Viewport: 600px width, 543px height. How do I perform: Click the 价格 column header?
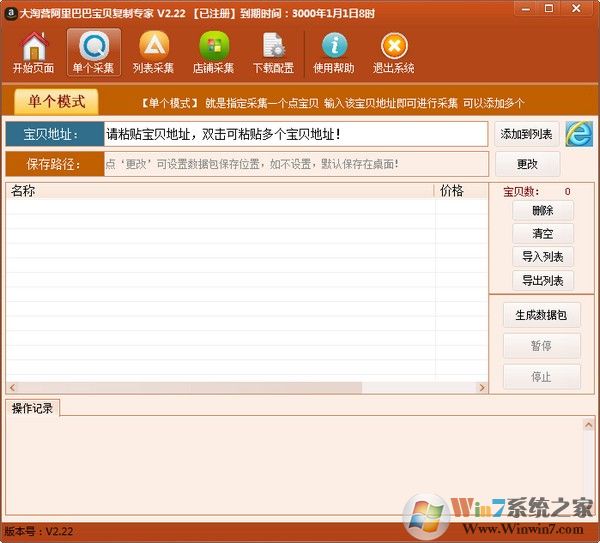461,191
